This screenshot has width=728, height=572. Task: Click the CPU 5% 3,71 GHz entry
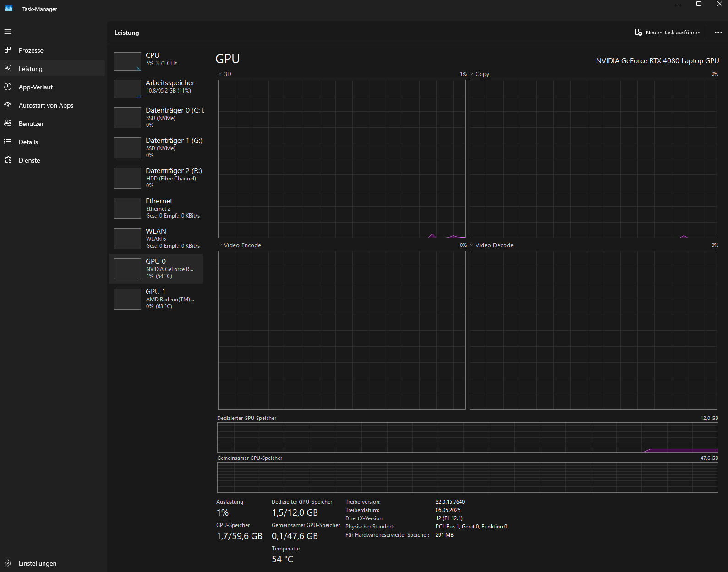point(156,61)
